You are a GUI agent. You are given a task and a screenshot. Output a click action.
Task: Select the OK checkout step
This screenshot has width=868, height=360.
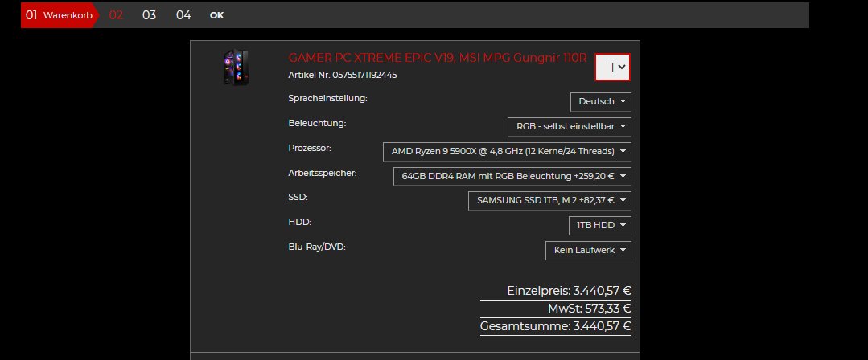pyautogui.click(x=217, y=15)
